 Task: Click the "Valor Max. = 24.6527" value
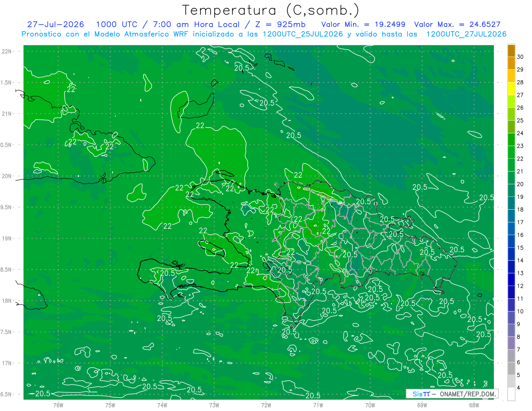(x=457, y=24)
